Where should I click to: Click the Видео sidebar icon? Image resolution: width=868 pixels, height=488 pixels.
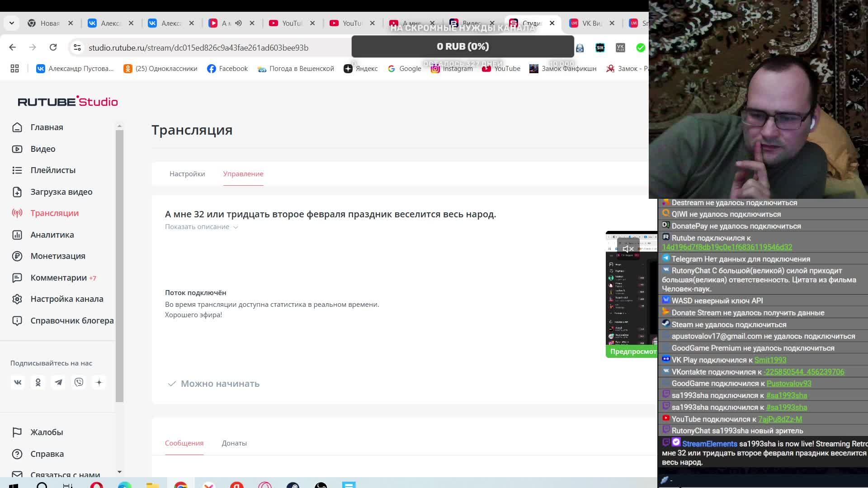pos(17,149)
